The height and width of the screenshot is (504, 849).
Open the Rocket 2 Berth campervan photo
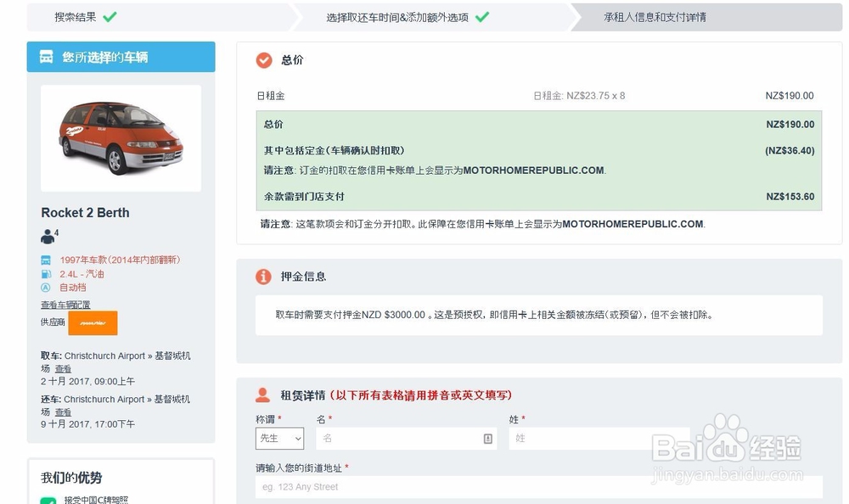coord(121,138)
